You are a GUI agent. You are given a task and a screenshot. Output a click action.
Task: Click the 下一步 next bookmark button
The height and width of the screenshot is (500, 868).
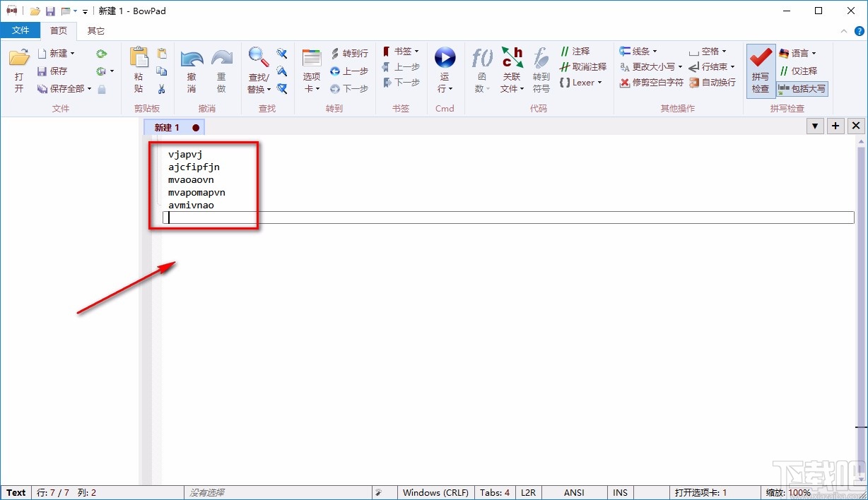(401, 83)
